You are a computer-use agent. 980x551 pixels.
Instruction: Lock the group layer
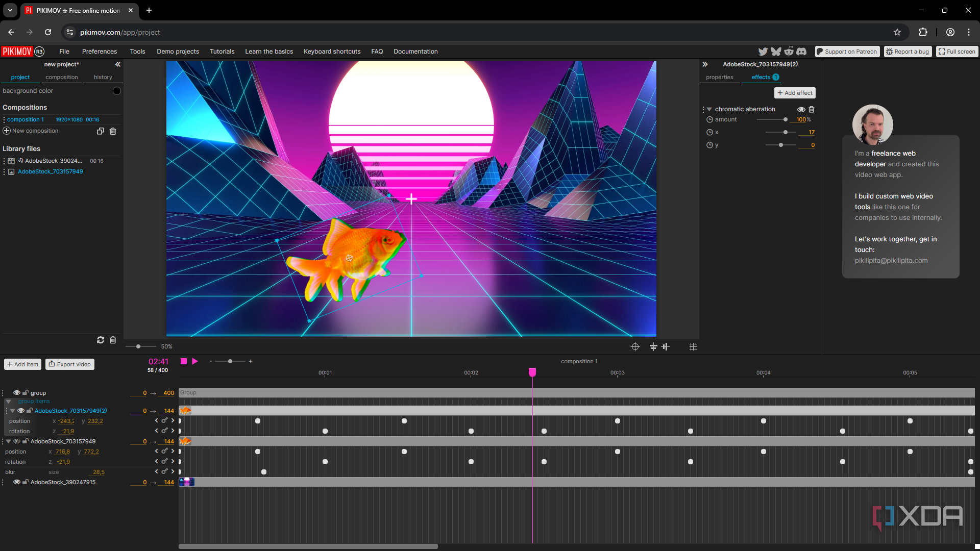tap(25, 393)
